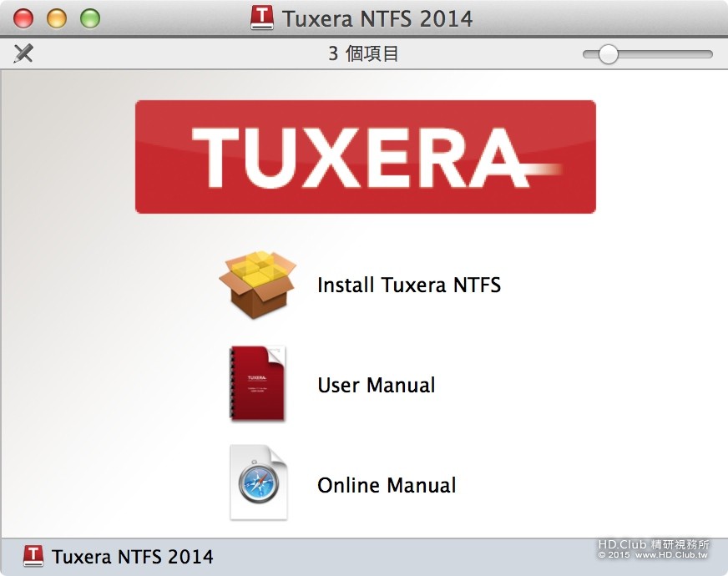
Task: Select the "Online Manual" label
Action: coord(387,486)
